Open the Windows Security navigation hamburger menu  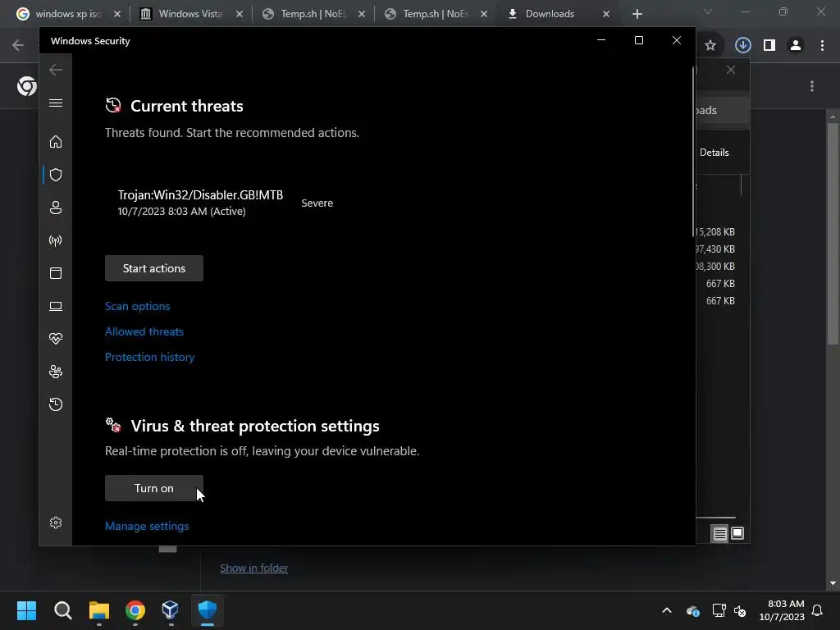[x=56, y=103]
